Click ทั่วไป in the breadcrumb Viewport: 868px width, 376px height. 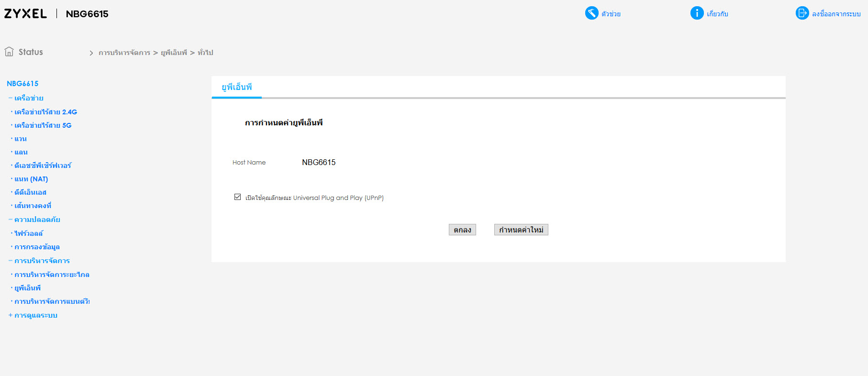point(205,53)
